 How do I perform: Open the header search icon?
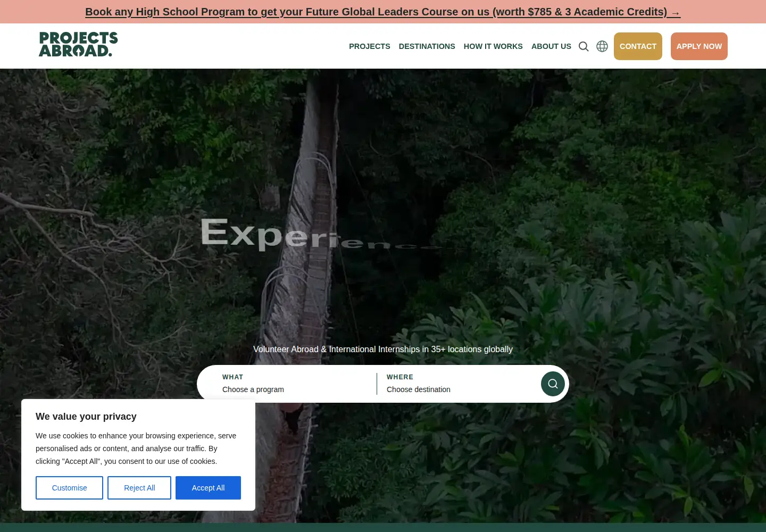click(x=584, y=46)
